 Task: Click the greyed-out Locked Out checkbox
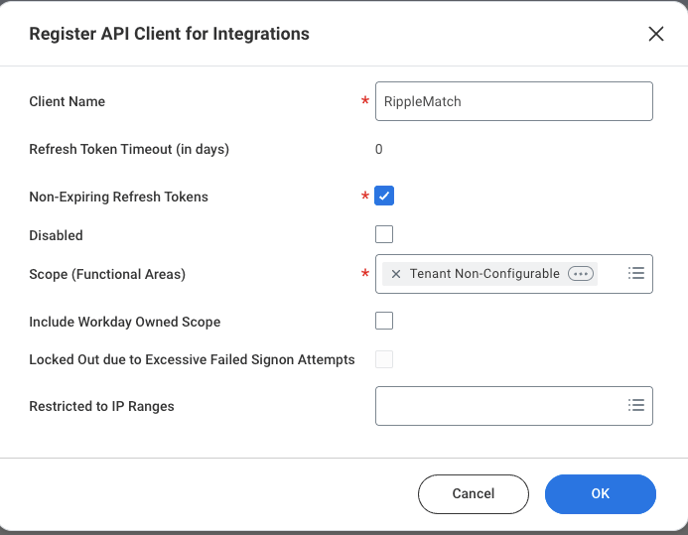coord(384,359)
